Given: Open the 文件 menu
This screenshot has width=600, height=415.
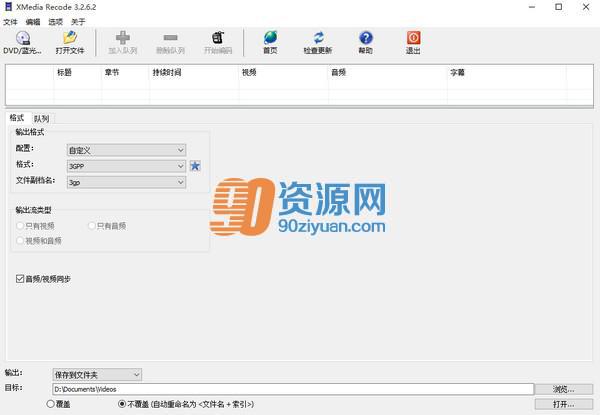Looking at the screenshot, I should pos(11,22).
